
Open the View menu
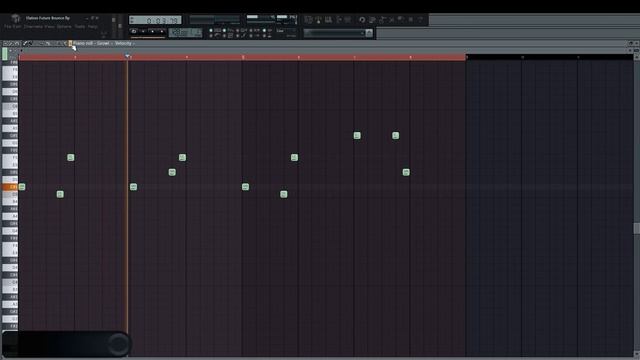49,27
